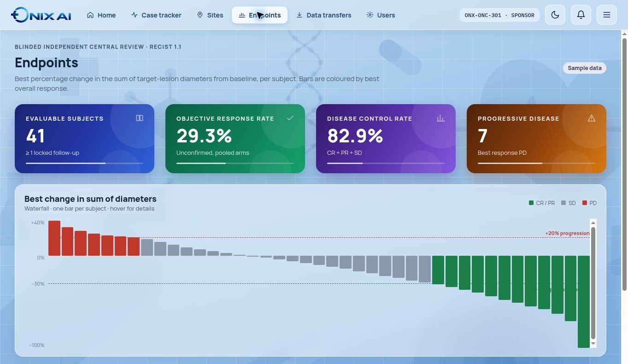
Task: Click the tallest red PD bar
Action: (x=54, y=238)
